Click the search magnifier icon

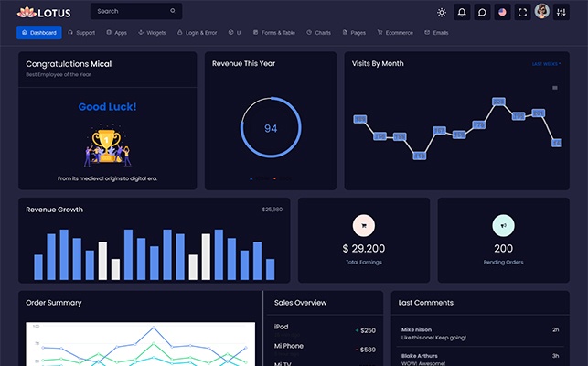click(173, 12)
